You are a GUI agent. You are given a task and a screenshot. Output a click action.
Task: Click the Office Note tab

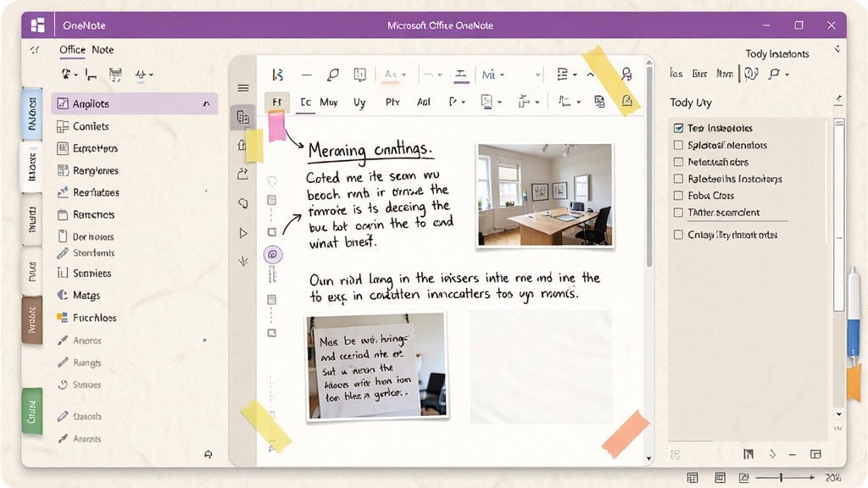pos(86,50)
